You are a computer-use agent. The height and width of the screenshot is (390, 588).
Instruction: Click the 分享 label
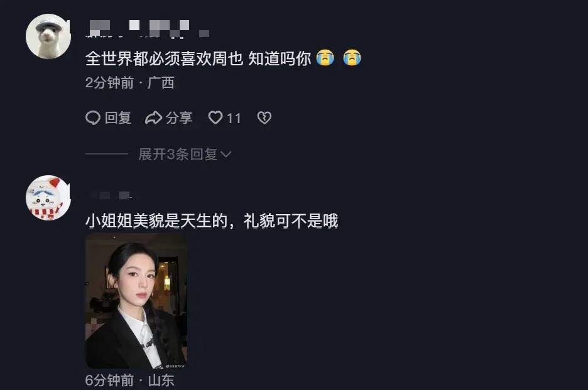tap(179, 117)
